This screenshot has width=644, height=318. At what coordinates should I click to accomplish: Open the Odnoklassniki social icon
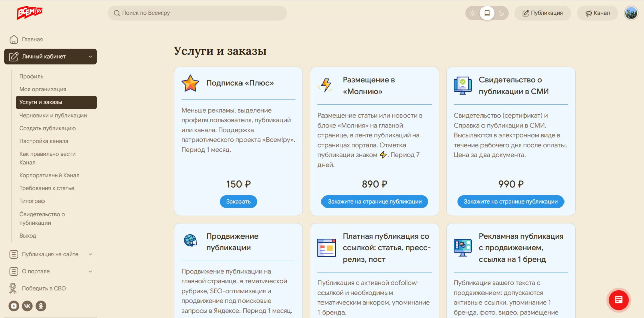pyautogui.click(x=41, y=305)
